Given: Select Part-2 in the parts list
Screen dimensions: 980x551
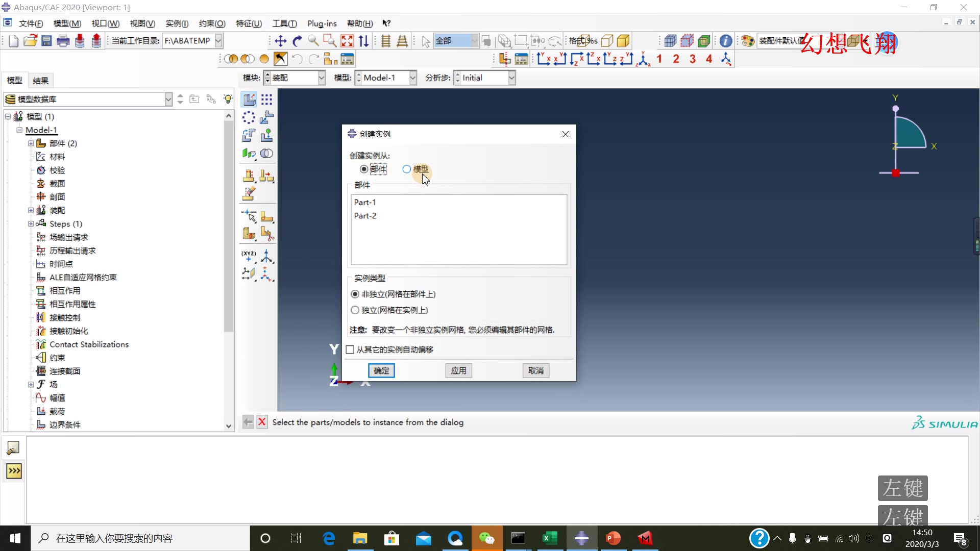Looking at the screenshot, I should 365,216.
